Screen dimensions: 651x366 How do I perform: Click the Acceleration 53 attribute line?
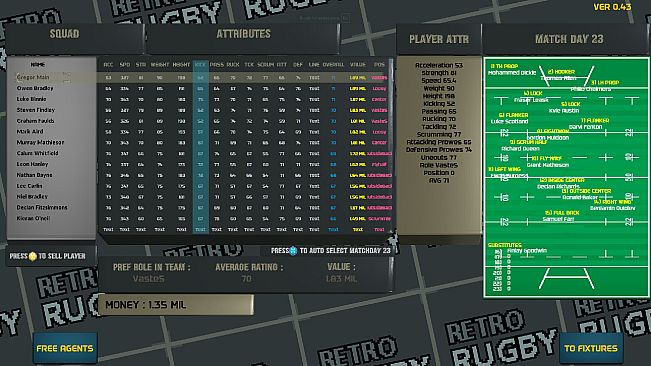(x=438, y=65)
